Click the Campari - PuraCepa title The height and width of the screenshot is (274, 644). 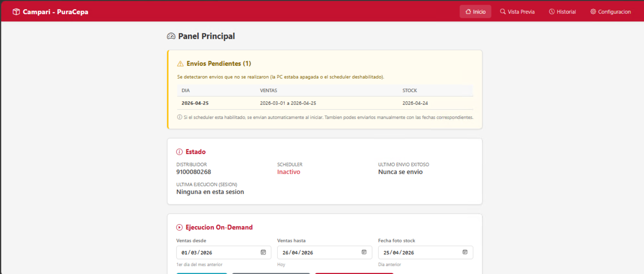(x=55, y=12)
